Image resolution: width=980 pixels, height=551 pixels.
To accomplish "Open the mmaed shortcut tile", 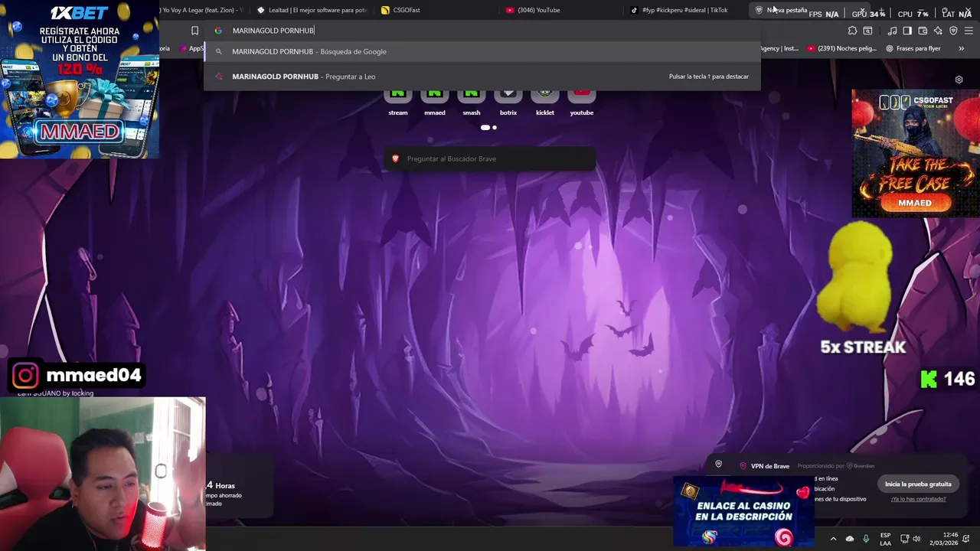I will pos(435,102).
